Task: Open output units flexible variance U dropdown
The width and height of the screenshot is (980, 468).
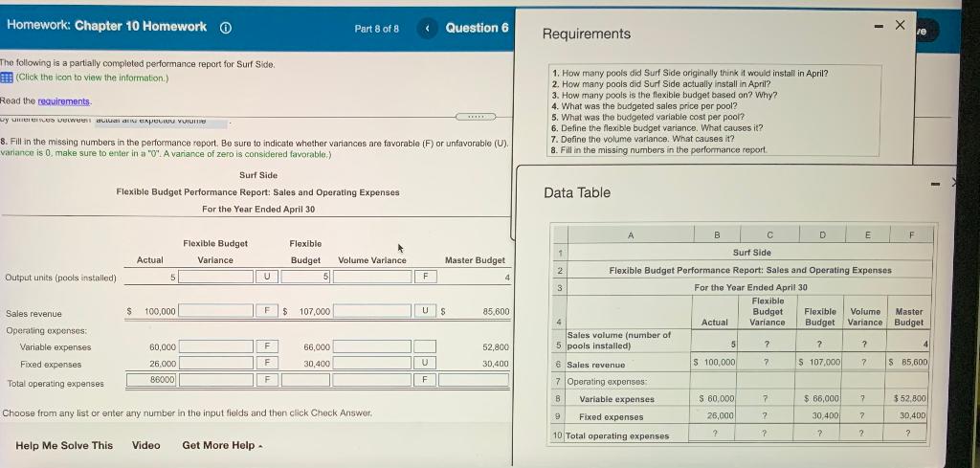Action: point(266,277)
